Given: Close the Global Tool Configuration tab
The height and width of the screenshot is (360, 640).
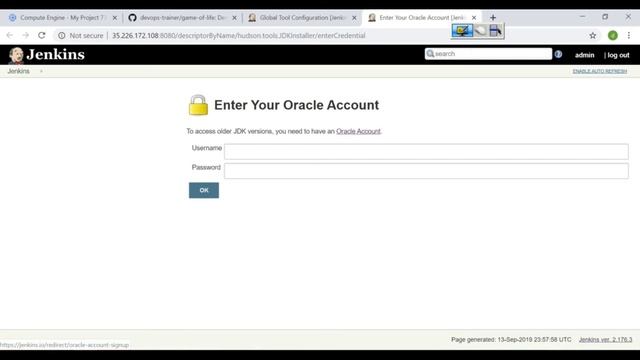Looking at the screenshot, I should (x=354, y=18).
